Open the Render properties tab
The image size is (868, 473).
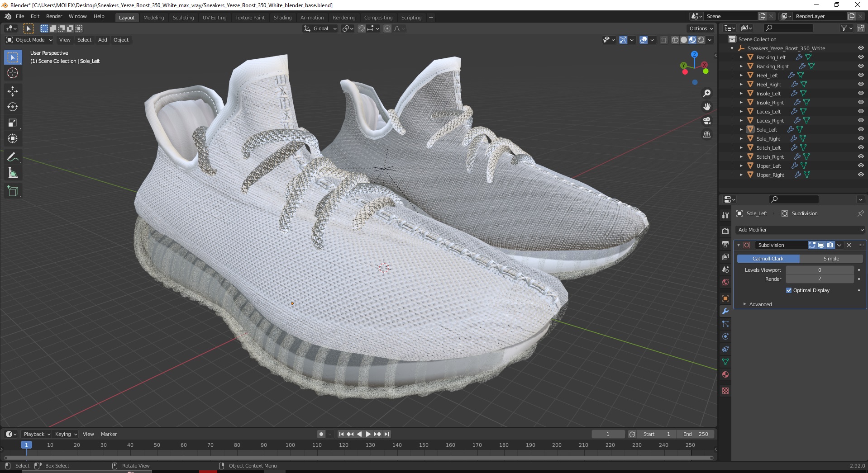coord(725,231)
